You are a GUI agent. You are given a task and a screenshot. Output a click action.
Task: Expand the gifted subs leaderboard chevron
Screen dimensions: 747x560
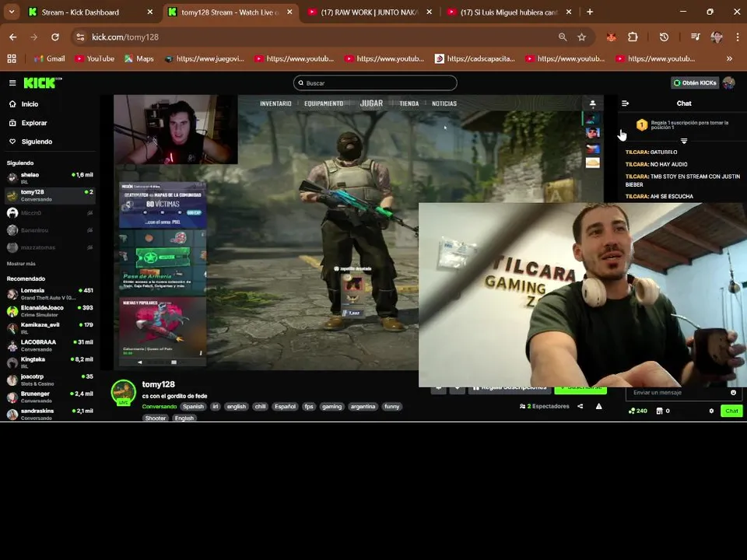[x=684, y=141]
